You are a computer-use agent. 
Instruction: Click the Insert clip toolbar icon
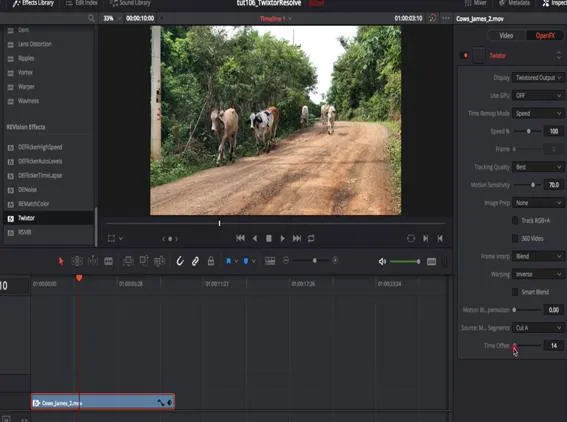128,261
